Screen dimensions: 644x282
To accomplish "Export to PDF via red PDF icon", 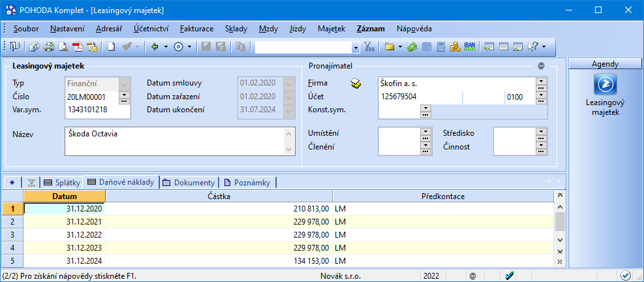I will (78, 47).
